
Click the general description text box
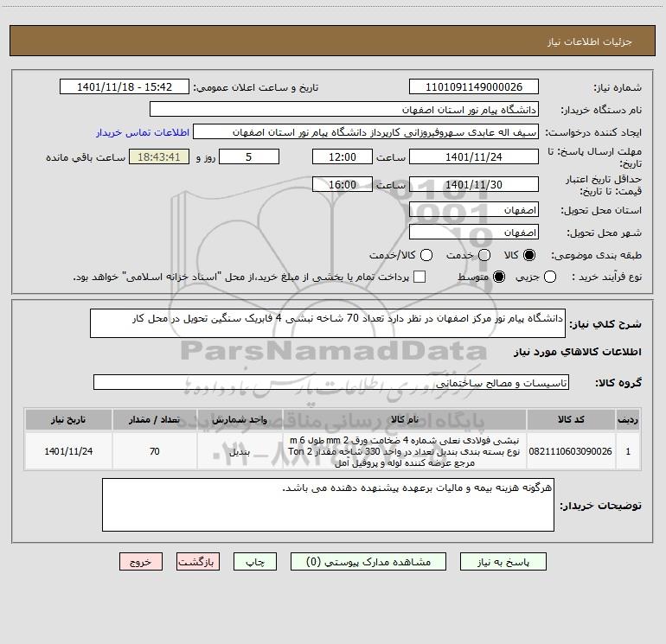[328, 323]
